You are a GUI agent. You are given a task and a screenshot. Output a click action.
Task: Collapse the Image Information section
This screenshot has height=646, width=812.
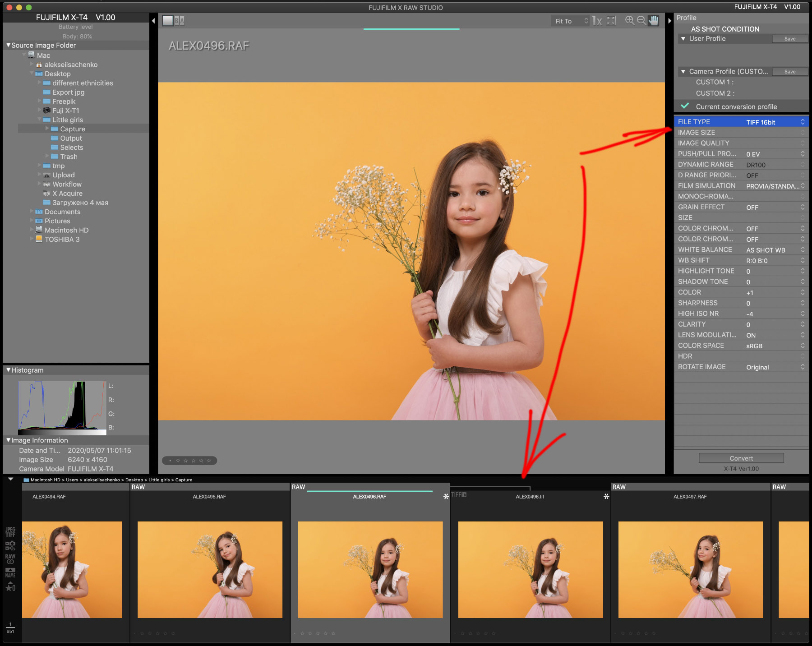8,440
